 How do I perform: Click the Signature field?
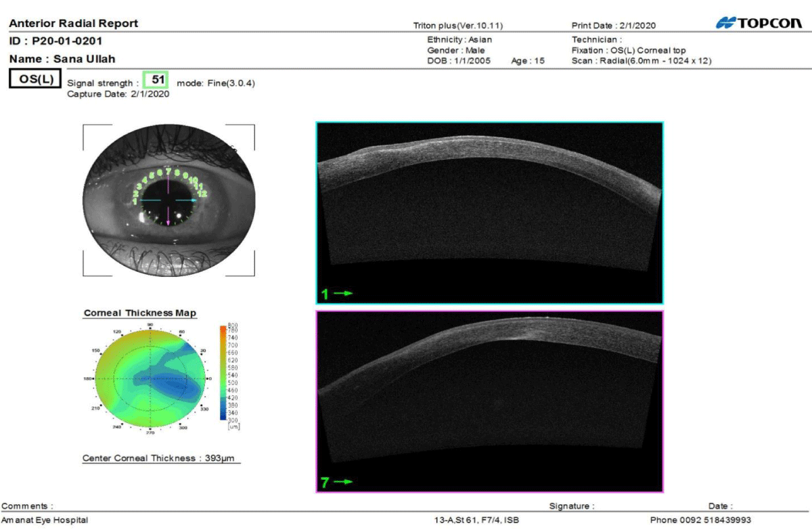coord(572,506)
